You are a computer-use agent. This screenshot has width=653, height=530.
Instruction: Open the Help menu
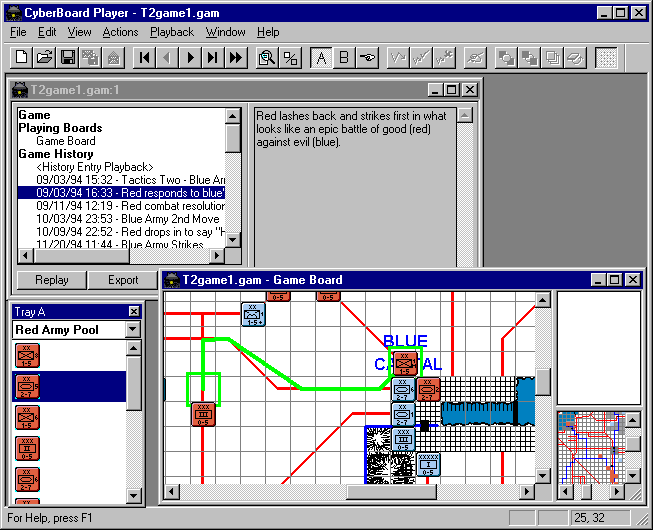coord(268,32)
